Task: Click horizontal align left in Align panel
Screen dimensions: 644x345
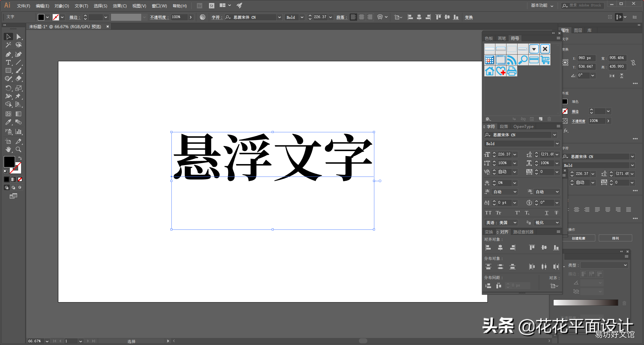Action: tap(488, 248)
